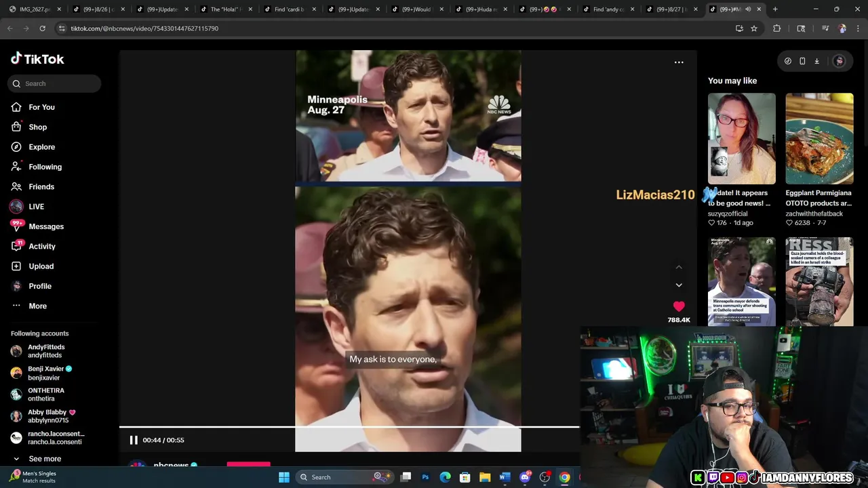Open a new browser tab

[775, 9]
